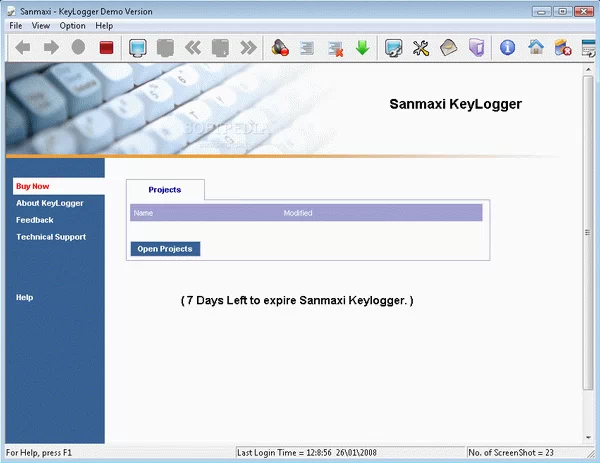Click the blue info circle icon
This screenshot has height=463, width=600.
click(x=507, y=48)
